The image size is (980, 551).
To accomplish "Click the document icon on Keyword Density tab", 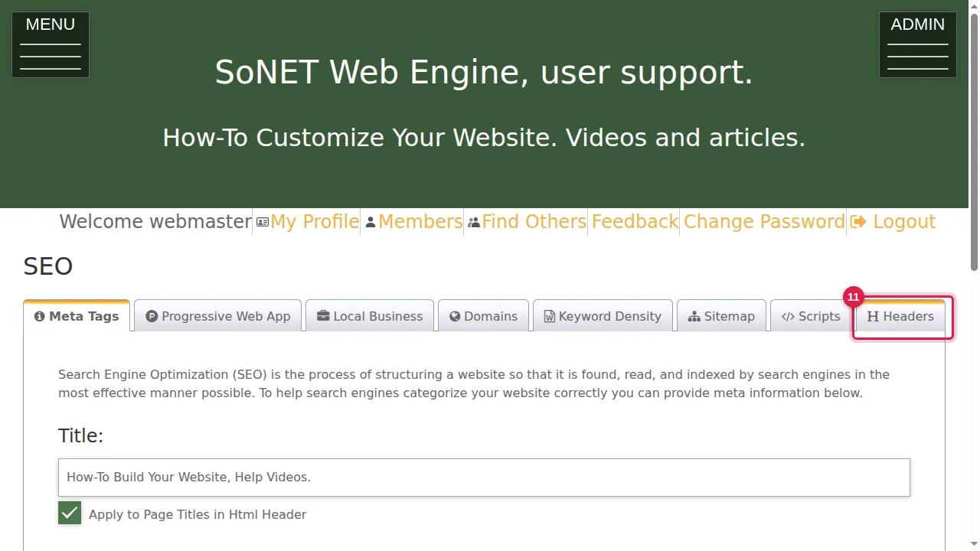I will 550,316.
